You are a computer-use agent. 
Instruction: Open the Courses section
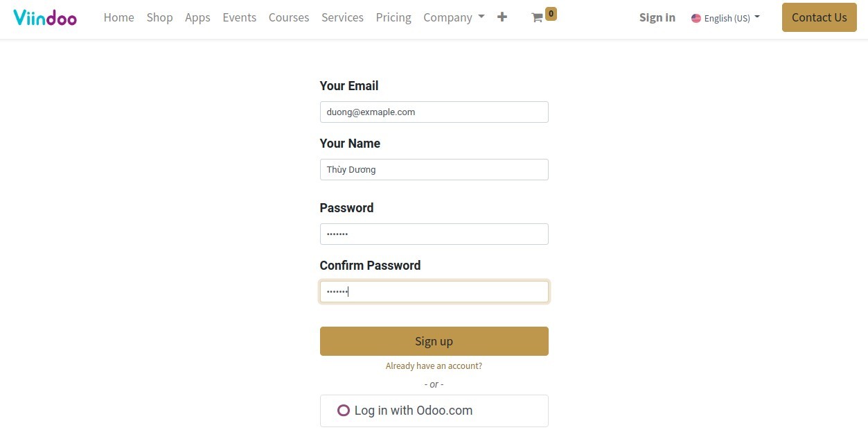289,17
